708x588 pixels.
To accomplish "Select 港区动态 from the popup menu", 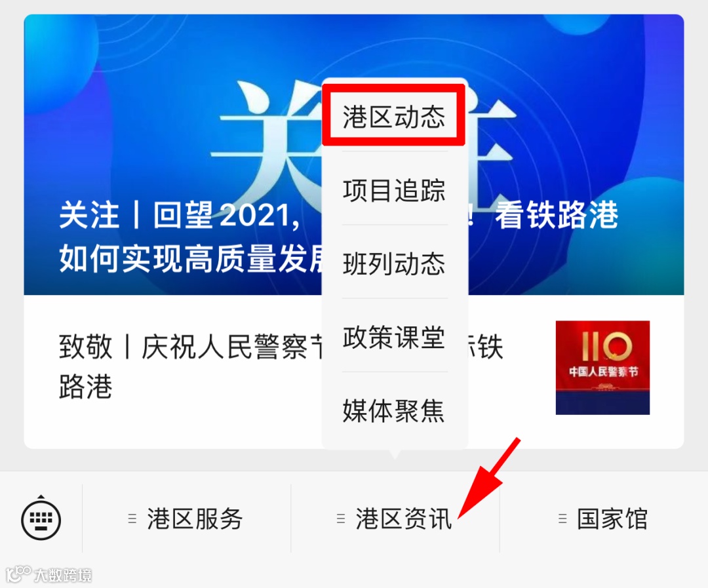I will (x=394, y=117).
